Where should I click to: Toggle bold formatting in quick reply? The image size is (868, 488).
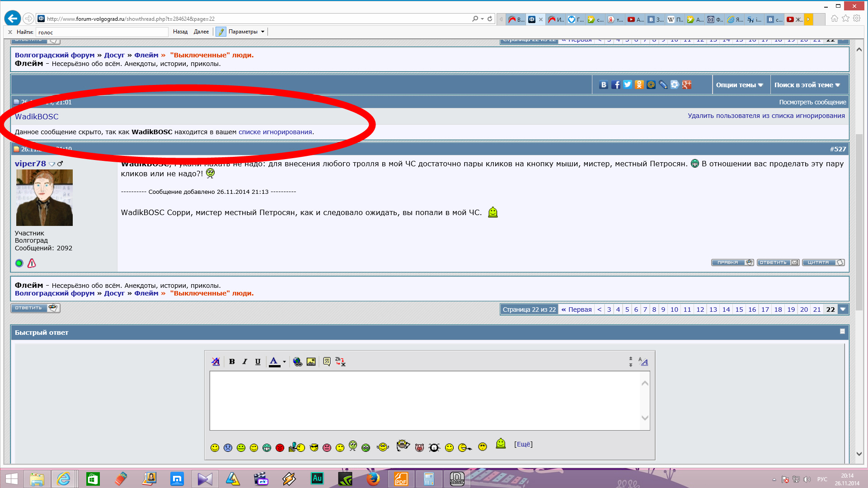(x=232, y=361)
